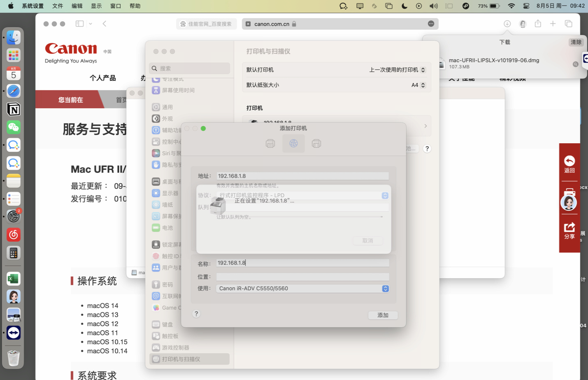Toggle Focus moon icon in menu bar
This screenshot has height=380, width=588.
[x=404, y=6]
